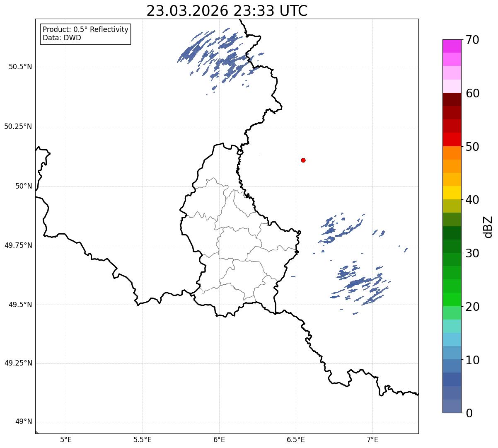This screenshot has height=448, width=498.
Task: Click the 20 tick on colorbar
Action: point(472,307)
